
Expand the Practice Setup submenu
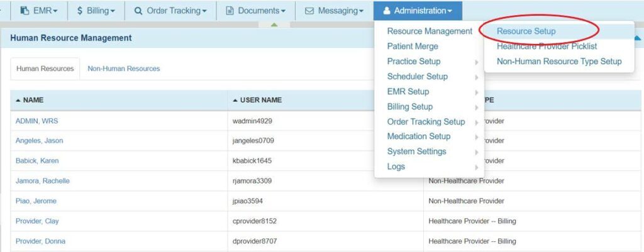pos(414,61)
